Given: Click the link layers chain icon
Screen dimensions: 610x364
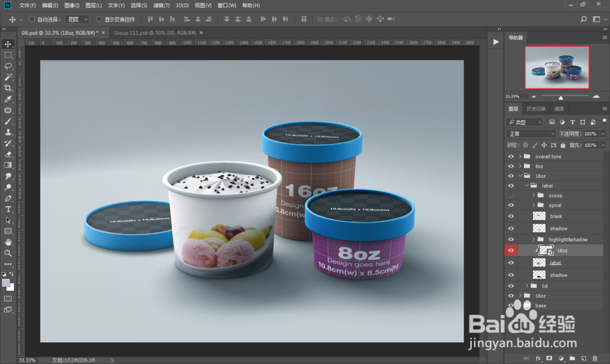Looking at the screenshot, I should [526, 358].
